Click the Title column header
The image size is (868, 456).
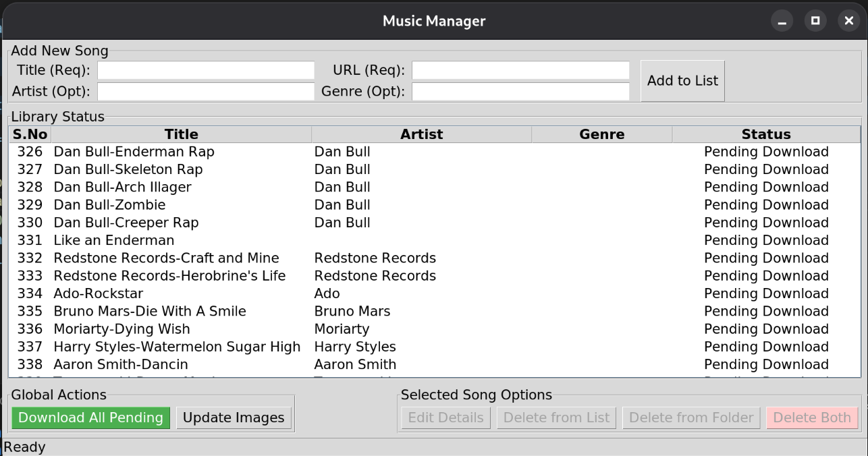point(181,134)
